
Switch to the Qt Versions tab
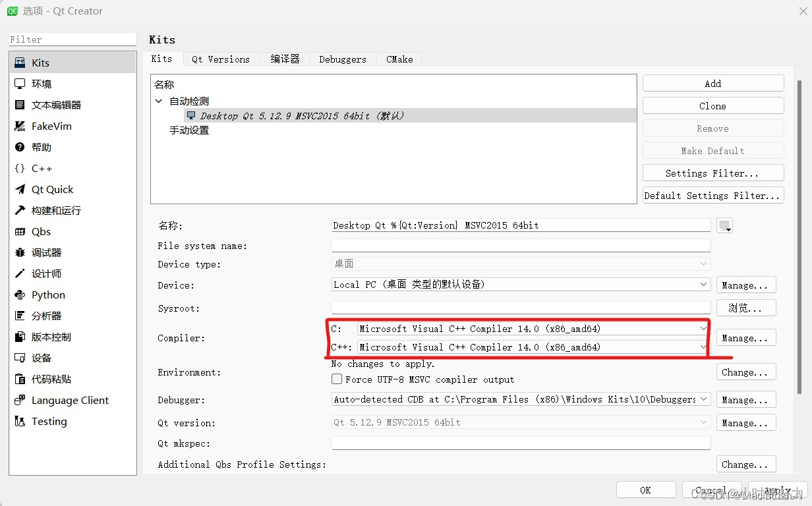221,59
